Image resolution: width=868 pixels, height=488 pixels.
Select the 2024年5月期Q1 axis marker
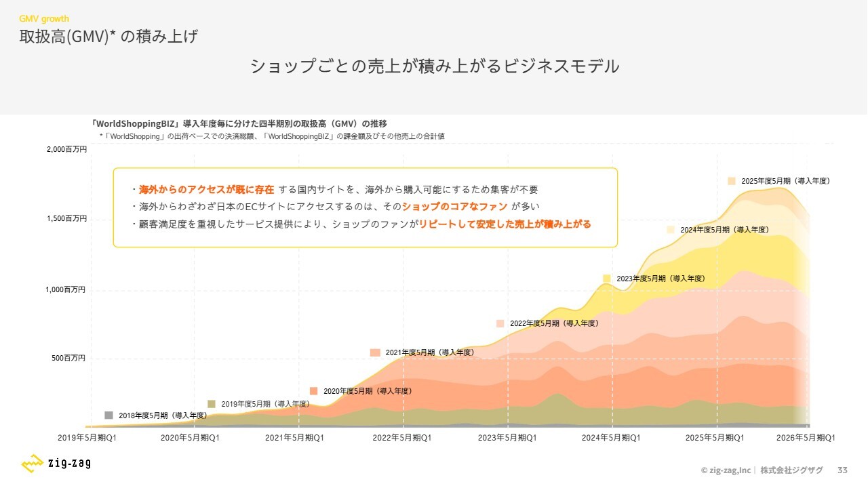(x=610, y=438)
